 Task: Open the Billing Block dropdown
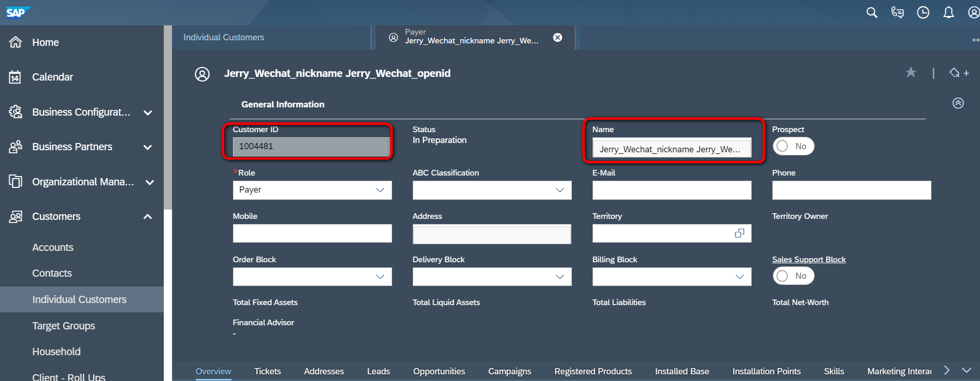pos(740,277)
